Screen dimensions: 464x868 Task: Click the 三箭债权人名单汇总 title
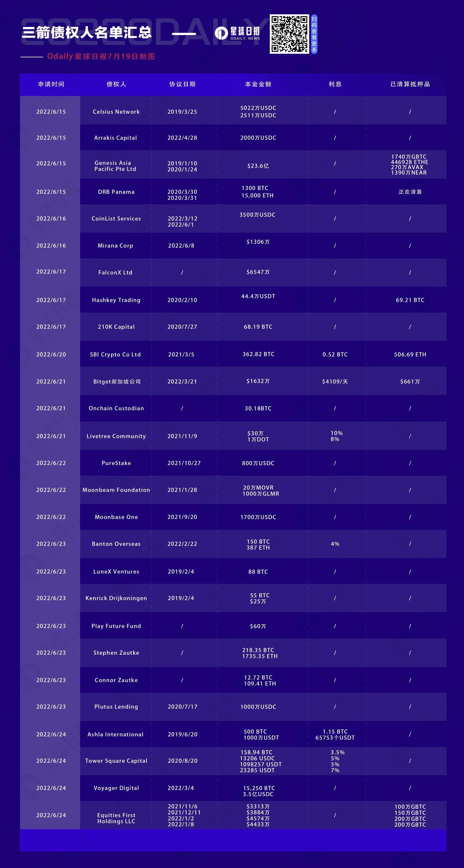(87, 33)
